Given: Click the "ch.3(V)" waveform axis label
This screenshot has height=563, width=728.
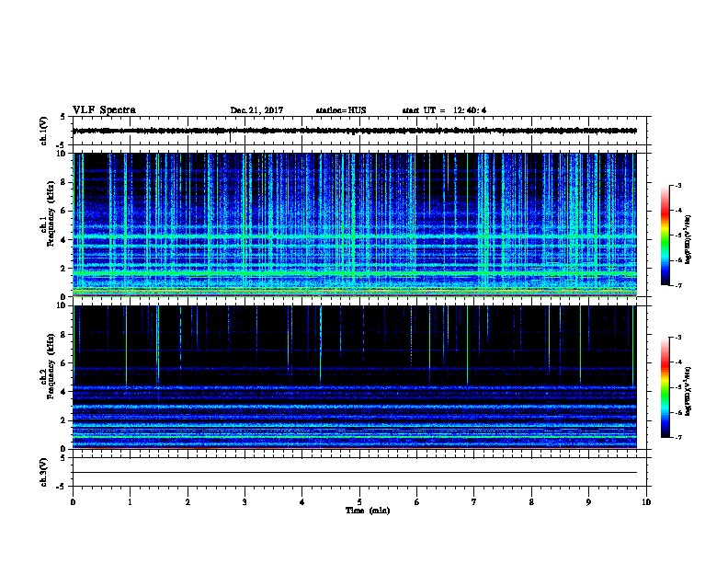Looking at the screenshot, I should 44,473.
